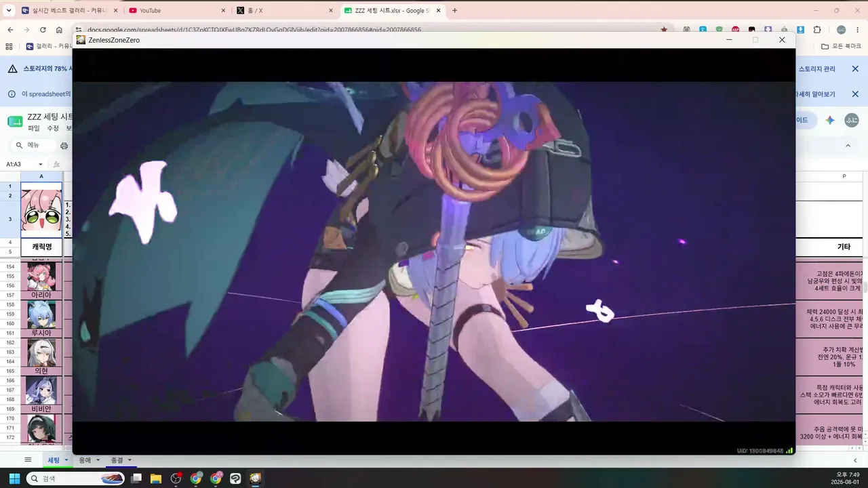Viewport: 868px width, 488px height.
Task: Select the 비비안 character name cell
Action: click(41, 409)
